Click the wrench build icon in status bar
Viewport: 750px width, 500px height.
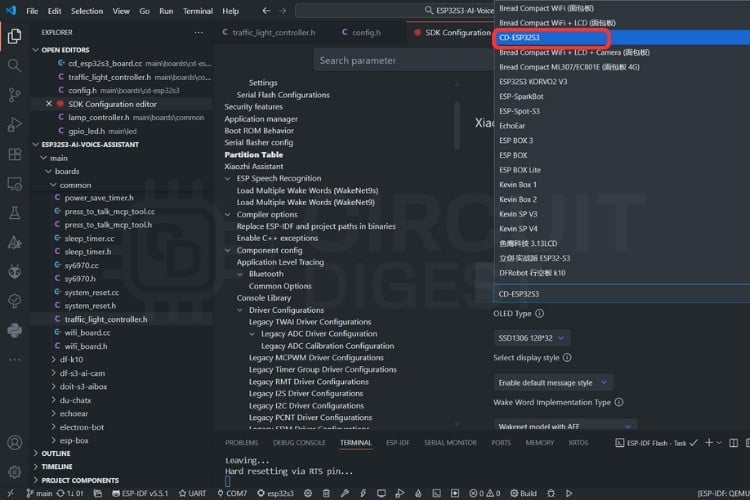344,493
